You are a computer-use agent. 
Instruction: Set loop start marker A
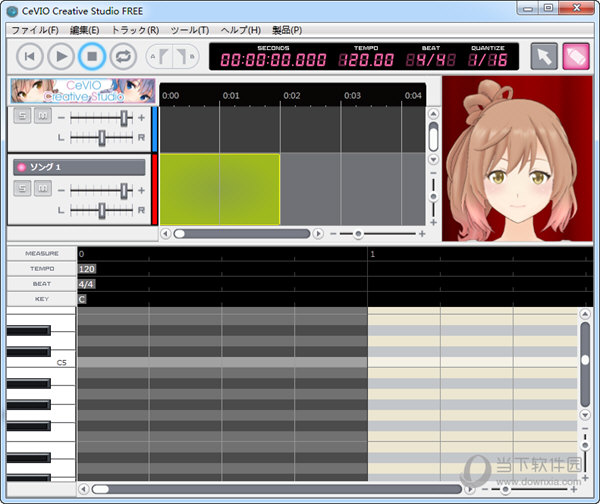(x=159, y=56)
